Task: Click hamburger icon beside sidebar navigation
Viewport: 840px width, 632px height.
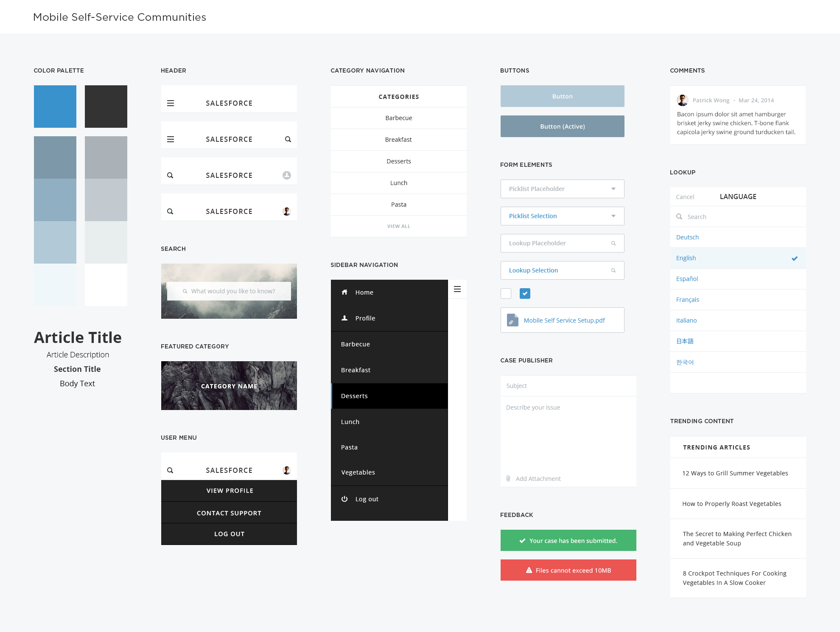Action: (457, 289)
